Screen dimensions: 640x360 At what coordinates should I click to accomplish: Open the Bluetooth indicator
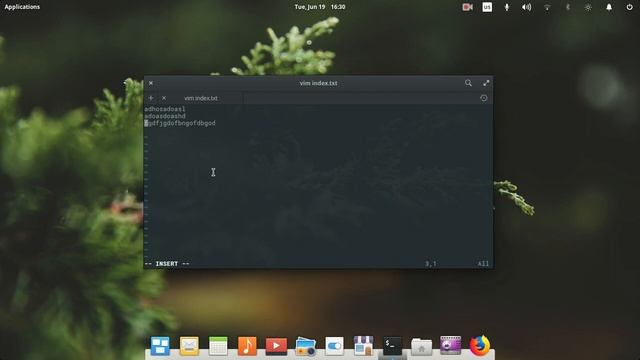tap(567, 7)
